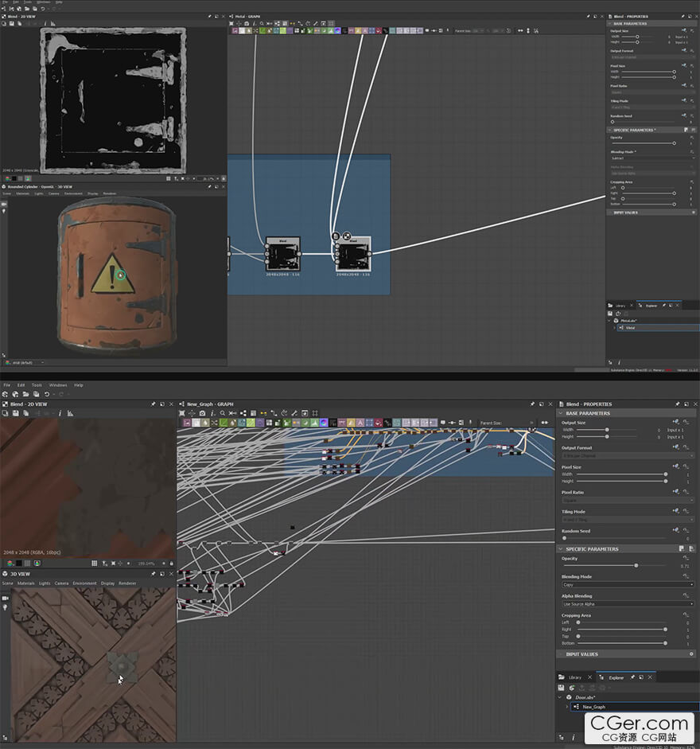Click the camera icon in the New_Graph toolbar
This screenshot has height=749, width=700.
(203, 413)
